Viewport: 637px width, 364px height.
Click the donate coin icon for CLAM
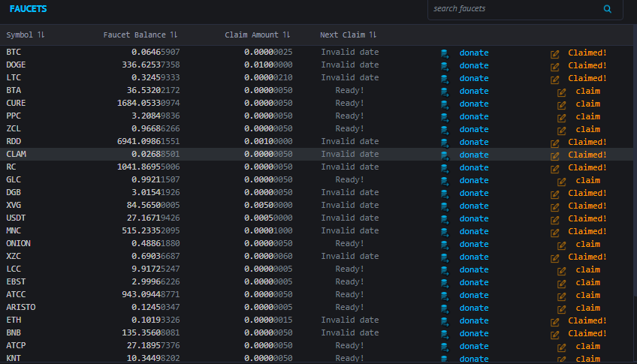pos(445,156)
